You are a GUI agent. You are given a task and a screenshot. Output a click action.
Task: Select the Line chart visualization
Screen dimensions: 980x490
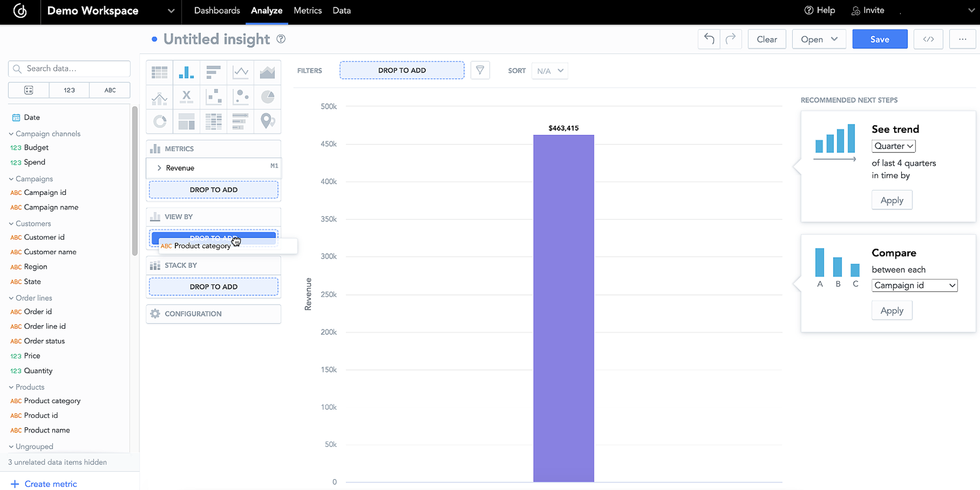pyautogui.click(x=241, y=72)
